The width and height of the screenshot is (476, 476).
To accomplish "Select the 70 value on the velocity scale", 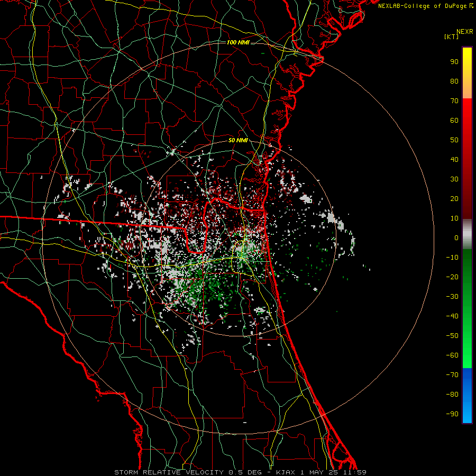I will coord(454,101).
